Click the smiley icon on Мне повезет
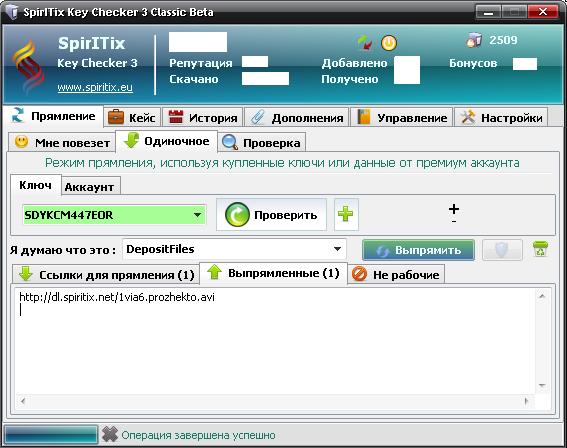The image size is (567, 448). point(21,142)
